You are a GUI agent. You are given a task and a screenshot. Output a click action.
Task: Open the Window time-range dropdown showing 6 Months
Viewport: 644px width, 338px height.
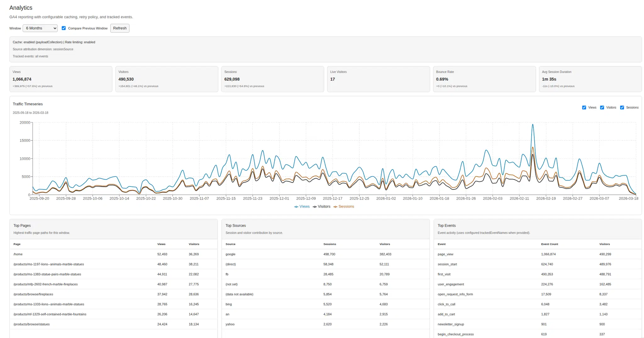40,28
